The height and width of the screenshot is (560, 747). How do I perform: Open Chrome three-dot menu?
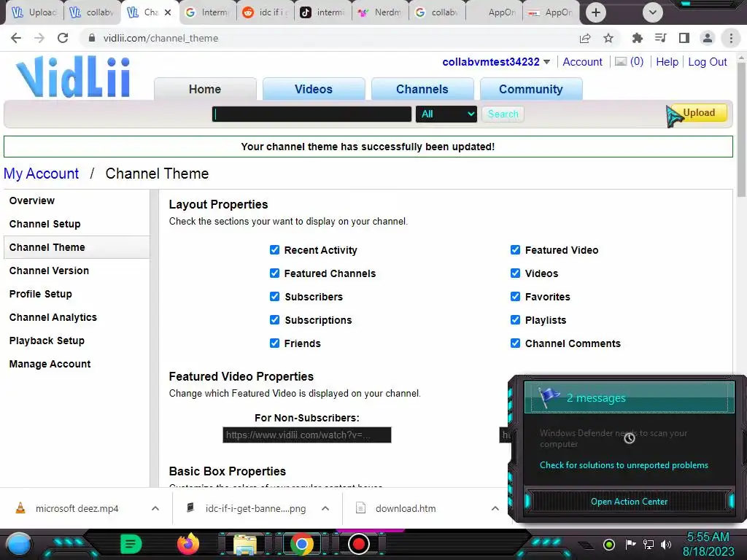tap(731, 38)
